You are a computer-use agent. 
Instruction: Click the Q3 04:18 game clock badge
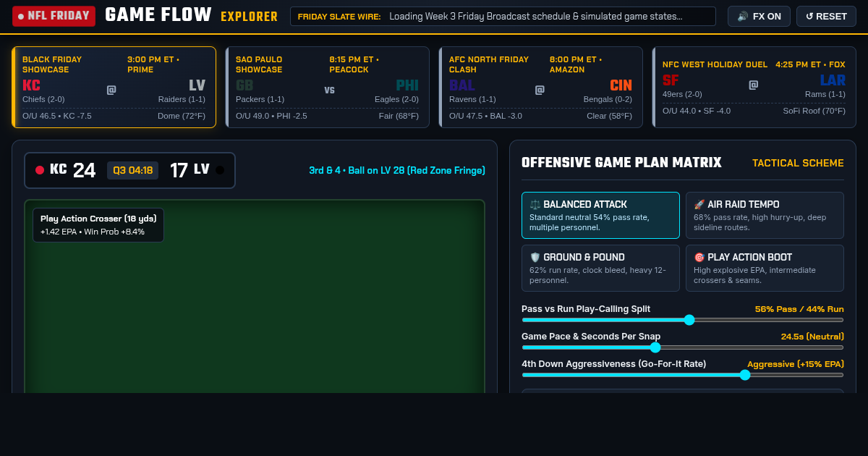pyautogui.click(x=133, y=170)
